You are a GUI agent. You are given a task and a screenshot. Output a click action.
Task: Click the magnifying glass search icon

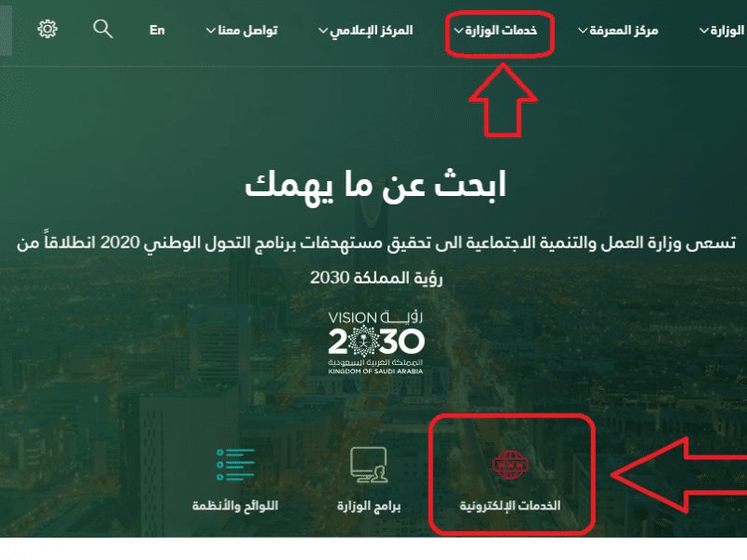coord(103,29)
